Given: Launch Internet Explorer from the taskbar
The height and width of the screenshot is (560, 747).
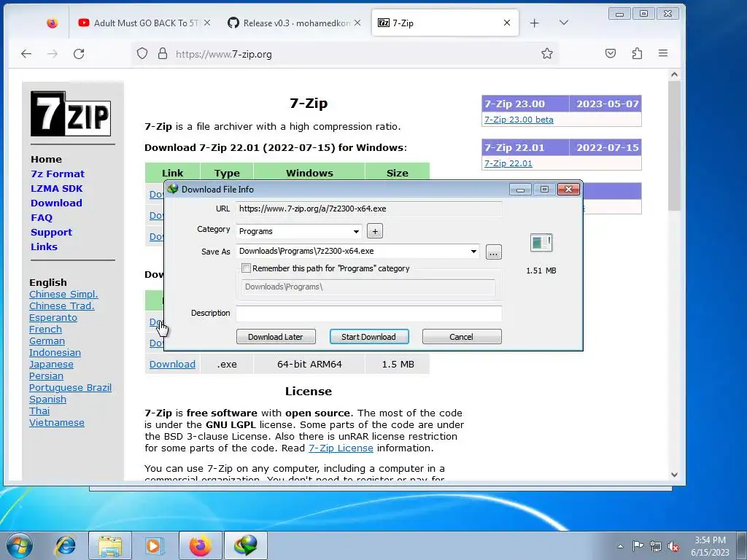Looking at the screenshot, I should pyautogui.click(x=65, y=545).
